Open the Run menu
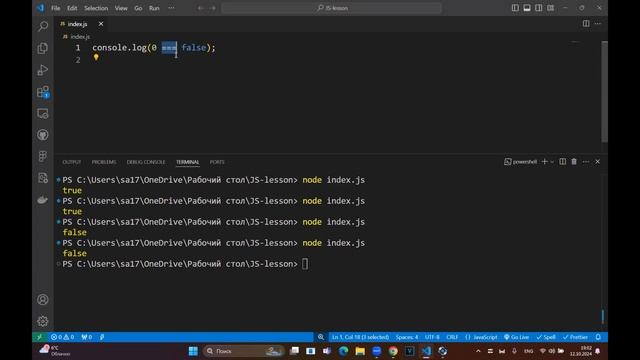640x360 pixels. (x=154, y=8)
